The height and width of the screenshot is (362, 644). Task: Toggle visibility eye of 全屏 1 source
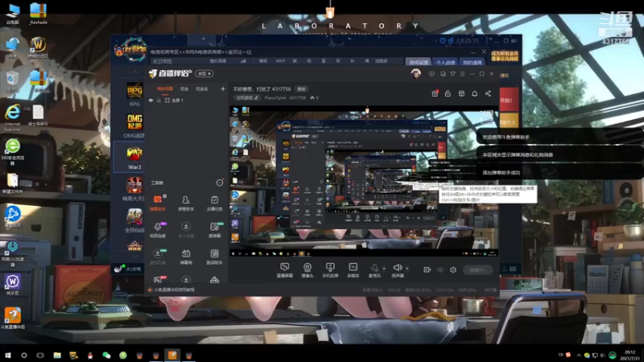coord(151,100)
